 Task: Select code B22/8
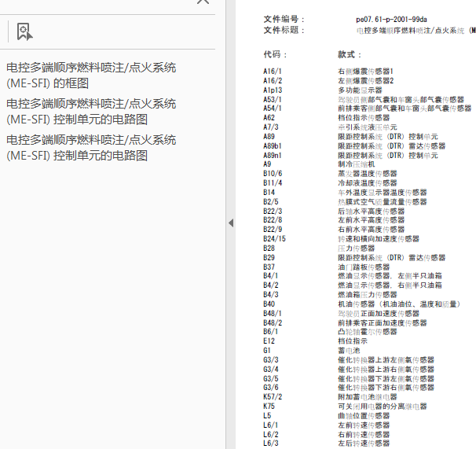pos(273,220)
